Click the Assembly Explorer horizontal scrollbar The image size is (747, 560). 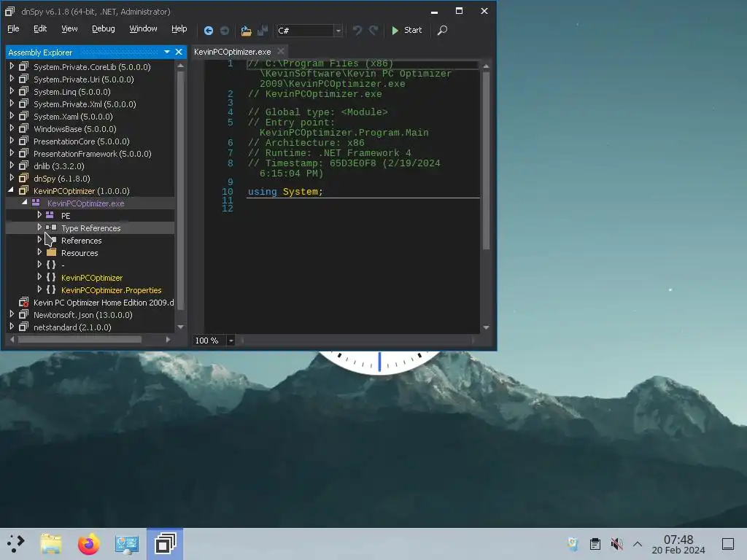tap(79, 340)
